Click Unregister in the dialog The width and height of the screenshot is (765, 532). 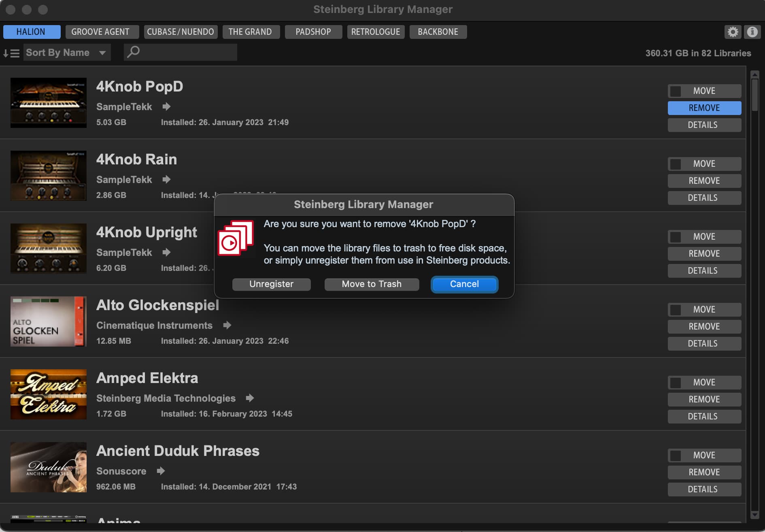[272, 284]
